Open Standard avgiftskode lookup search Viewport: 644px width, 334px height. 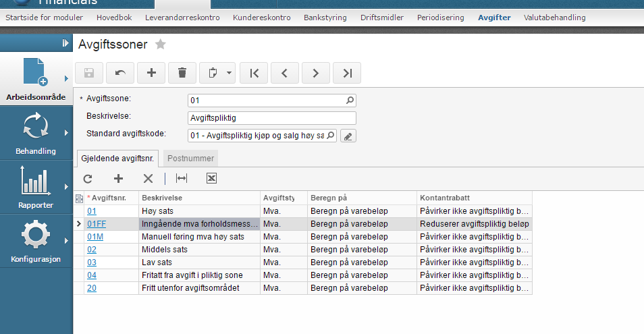pos(331,136)
